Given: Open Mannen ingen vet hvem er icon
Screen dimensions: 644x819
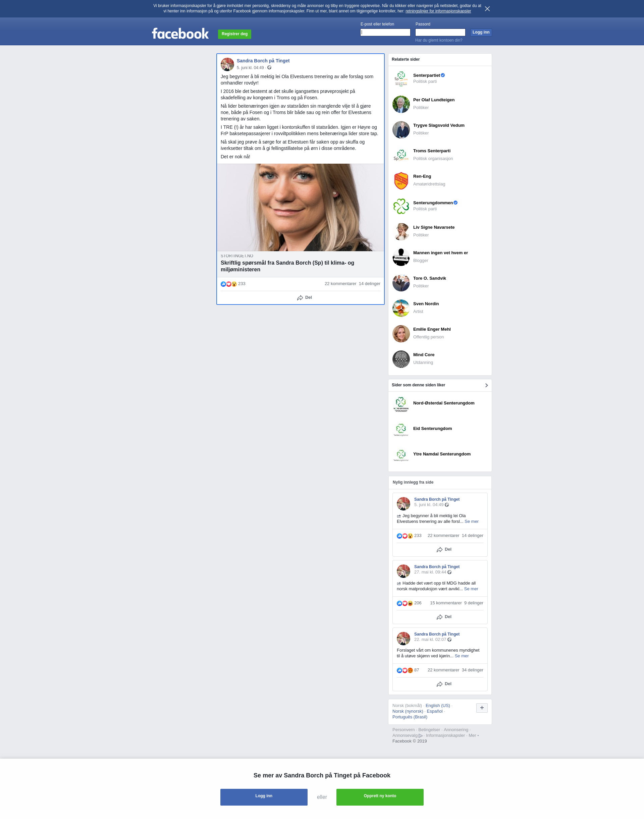Looking at the screenshot, I should click(x=401, y=257).
